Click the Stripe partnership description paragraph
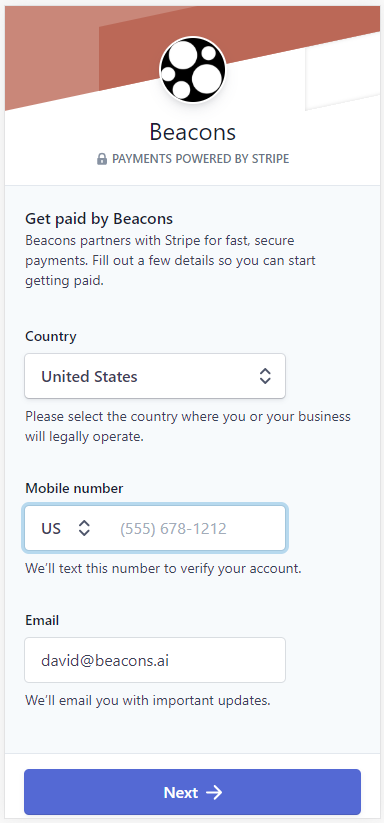The width and height of the screenshot is (384, 823). pyautogui.click(x=170, y=261)
